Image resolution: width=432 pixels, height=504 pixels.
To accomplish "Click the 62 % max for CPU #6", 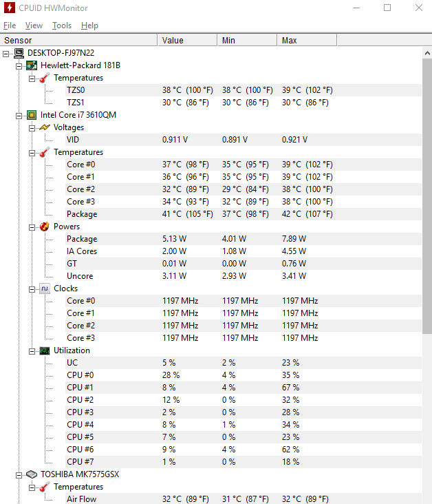I will (290, 450).
